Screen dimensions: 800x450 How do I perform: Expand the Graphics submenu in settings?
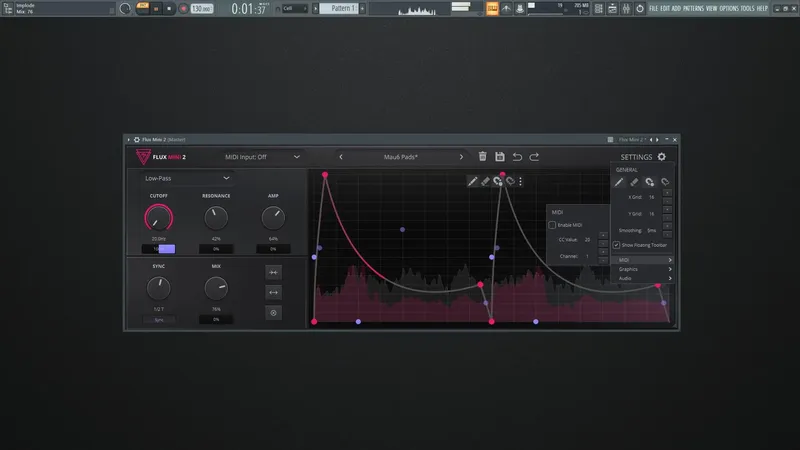(x=643, y=269)
